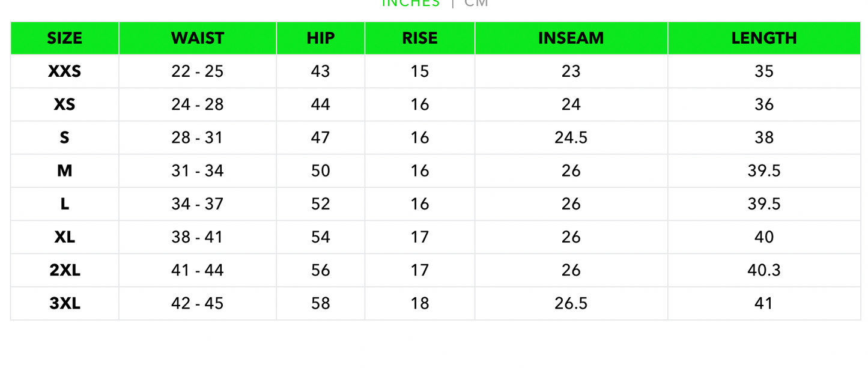The height and width of the screenshot is (368, 868).
Task: Click the INSEAM column header
Action: coord(571,38)
